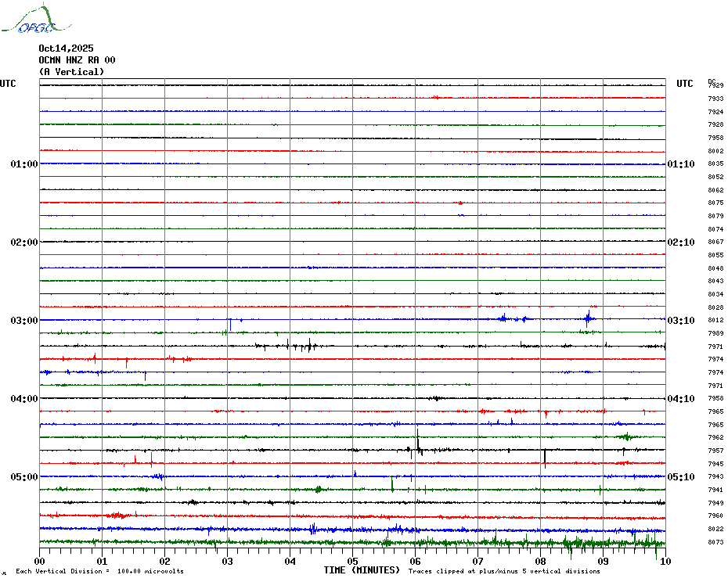This screenshot has width=728, height=582.
Task: Click the 04:10 time label on the right axis
Action: point(679,399)
